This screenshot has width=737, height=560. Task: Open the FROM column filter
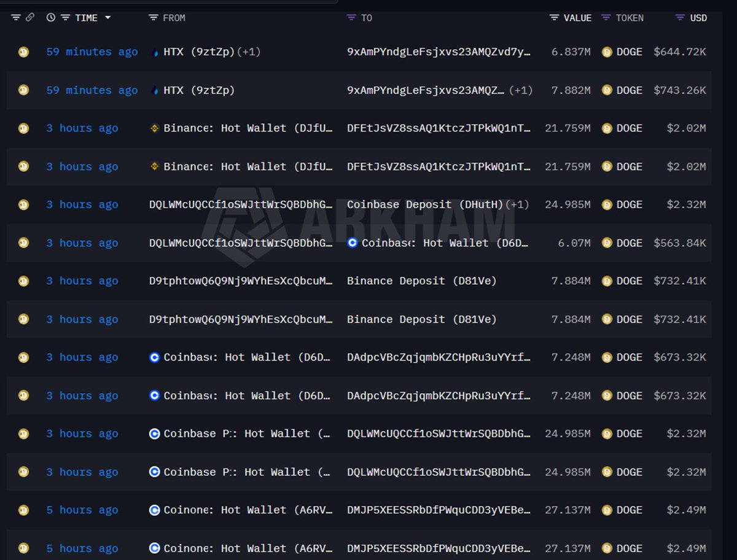[x=154, y=18]
